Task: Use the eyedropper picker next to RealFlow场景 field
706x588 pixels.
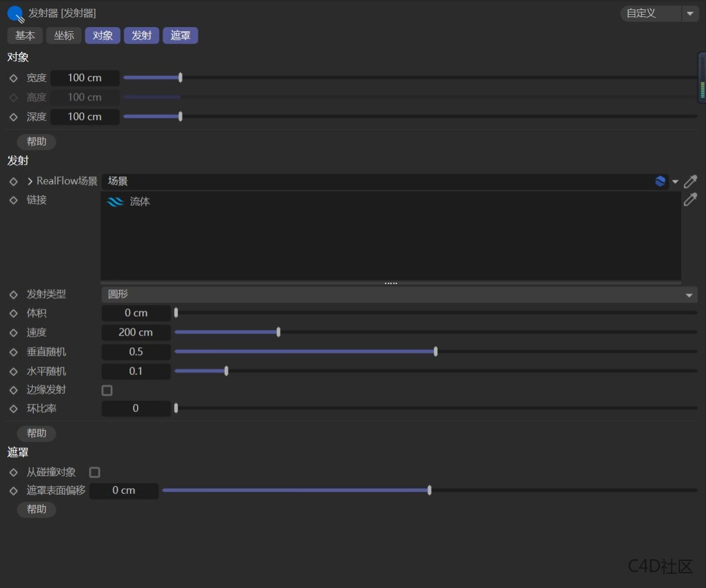Action: 690,181
